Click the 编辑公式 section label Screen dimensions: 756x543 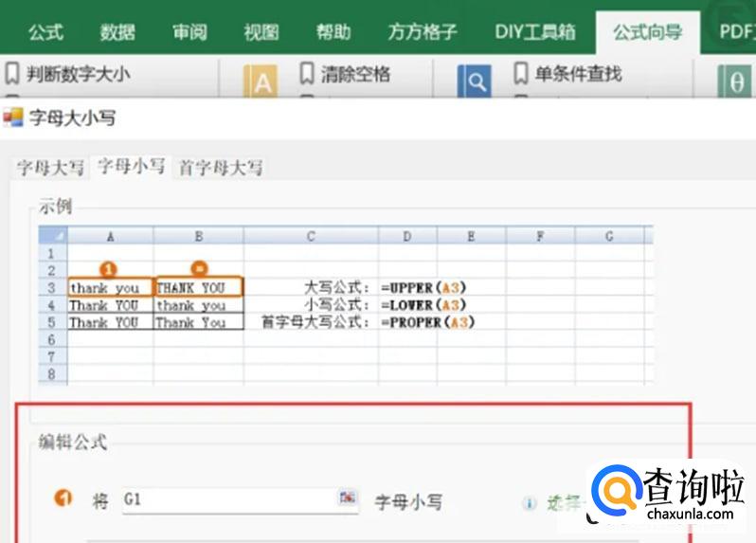coord(72,442)
